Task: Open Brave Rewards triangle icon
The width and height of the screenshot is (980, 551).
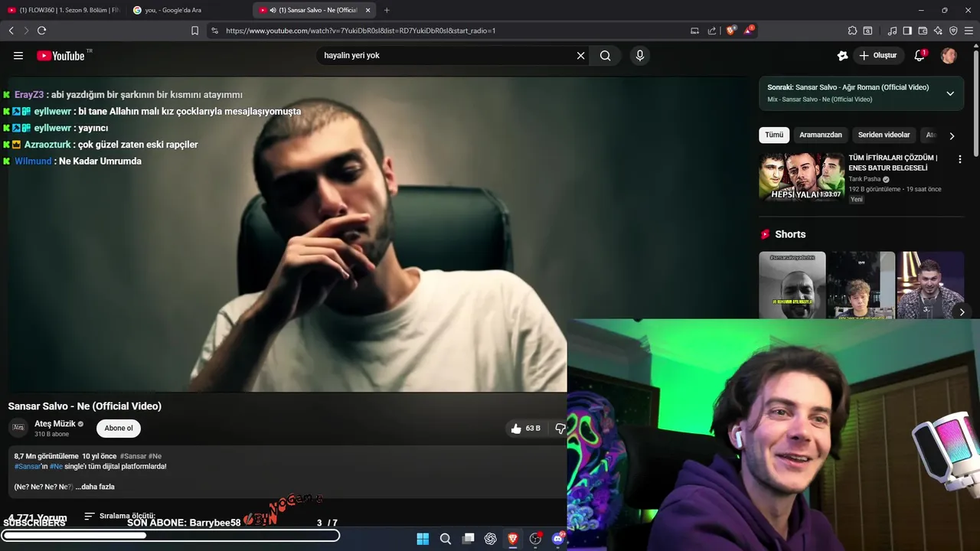Action: coord(750,31)
